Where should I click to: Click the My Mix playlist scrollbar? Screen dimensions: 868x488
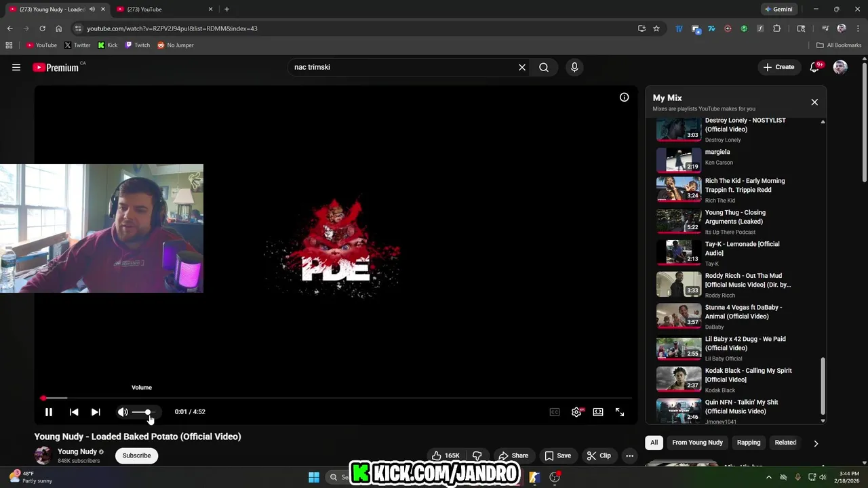point(823,386)
